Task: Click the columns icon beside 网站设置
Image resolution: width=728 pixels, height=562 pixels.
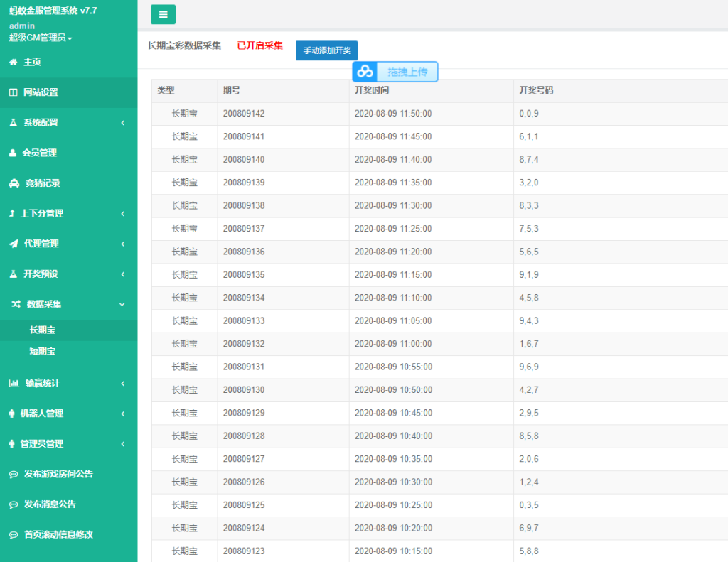Action: [13, 92]
